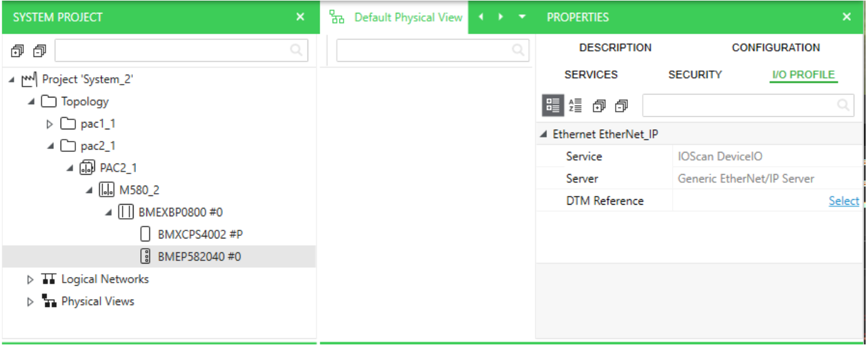
Task: Collapse the BMEXBP0800 #0 rack
Action: pos(108,213)
